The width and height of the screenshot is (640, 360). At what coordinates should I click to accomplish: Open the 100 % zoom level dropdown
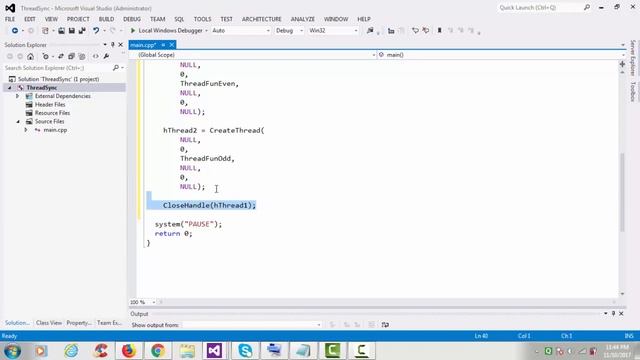click(x=153, y=302)
